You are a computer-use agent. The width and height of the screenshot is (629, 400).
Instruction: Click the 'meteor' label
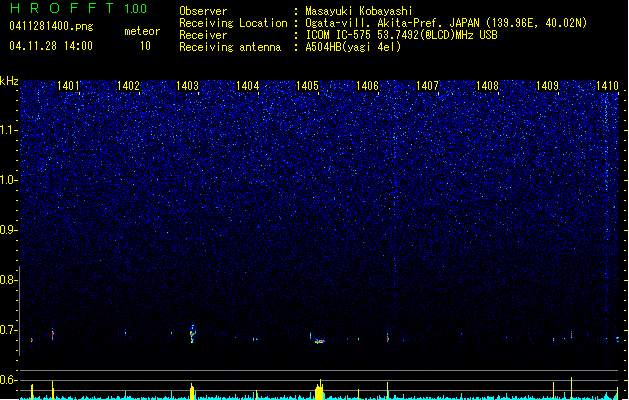[x=142, y=31]
